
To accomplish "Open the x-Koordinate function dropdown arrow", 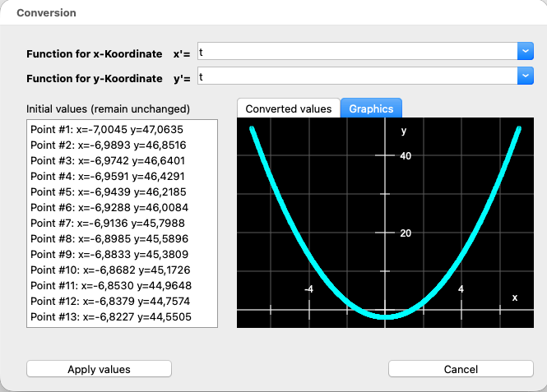I will tap(526, 52).
